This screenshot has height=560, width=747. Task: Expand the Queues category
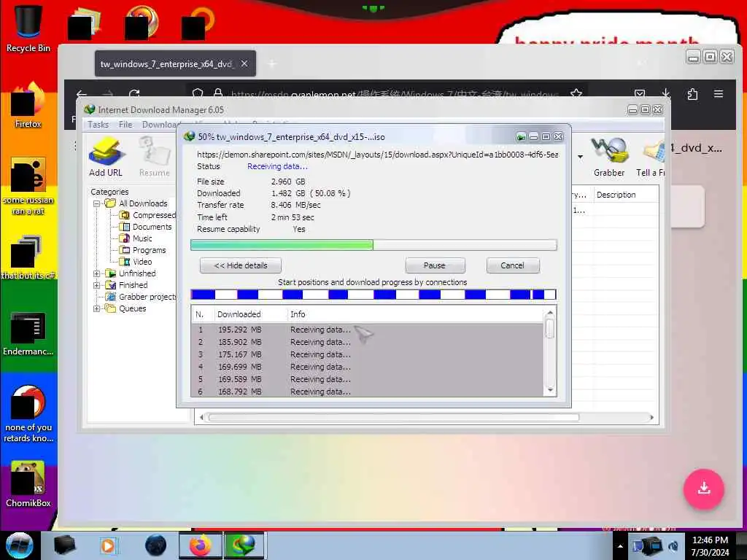click(97, 308)
